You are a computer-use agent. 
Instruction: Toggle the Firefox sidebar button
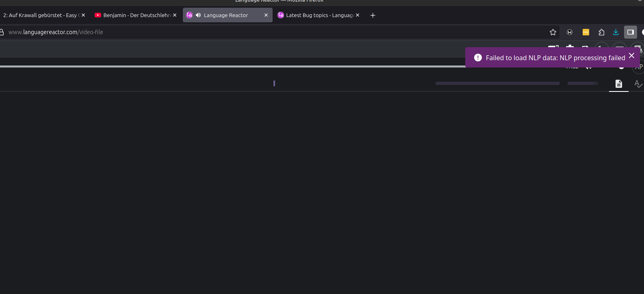point(631,32)
